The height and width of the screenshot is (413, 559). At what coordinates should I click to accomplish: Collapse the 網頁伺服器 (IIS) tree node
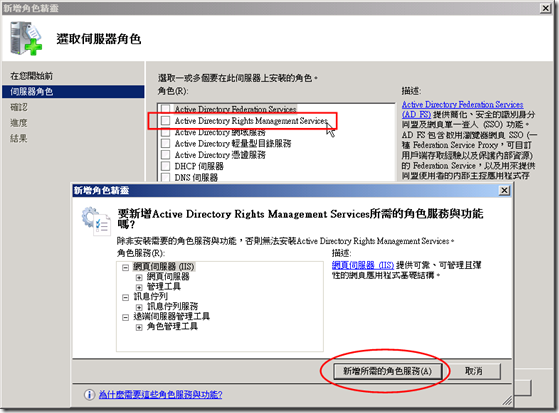click(x=125, y=267)
